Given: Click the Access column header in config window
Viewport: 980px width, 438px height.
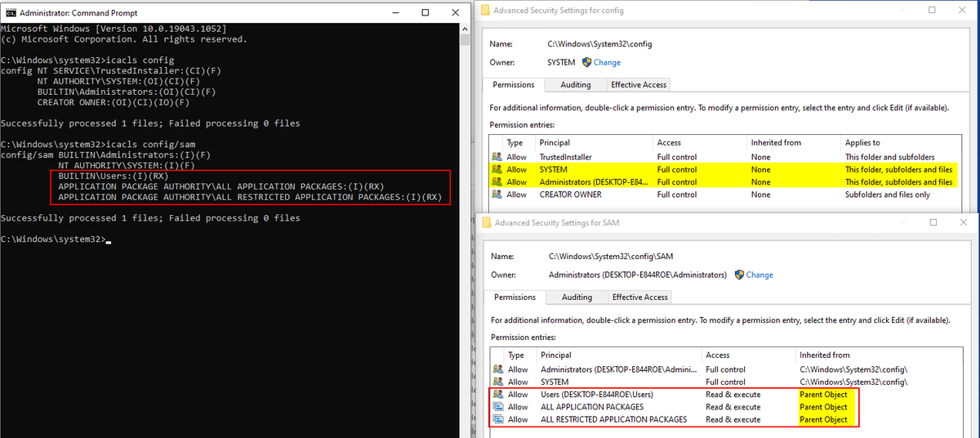Looking at the screenshot, I should 700,142.
